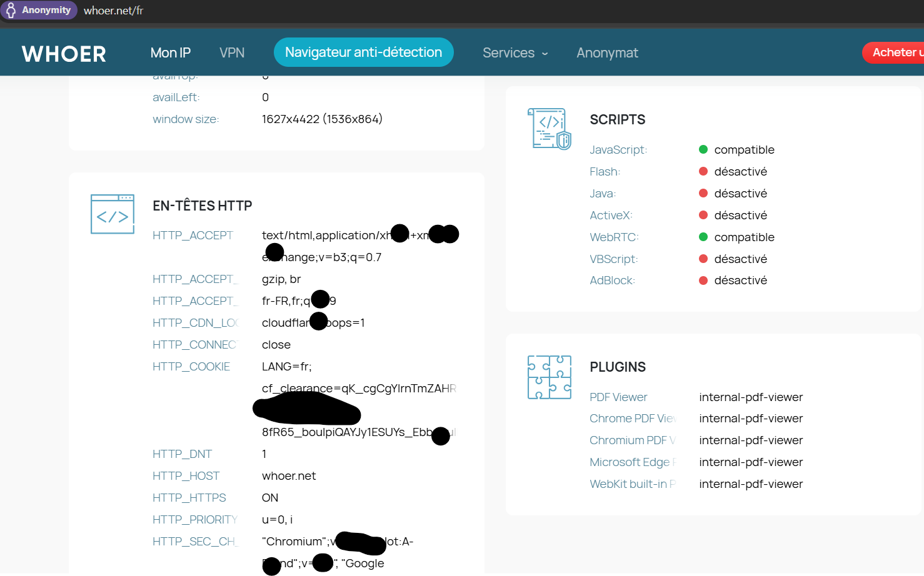Click the whoer.net/fr address bar URL
Image resolution: width=924 pixels, height=576 pixels.
[114, 11]
